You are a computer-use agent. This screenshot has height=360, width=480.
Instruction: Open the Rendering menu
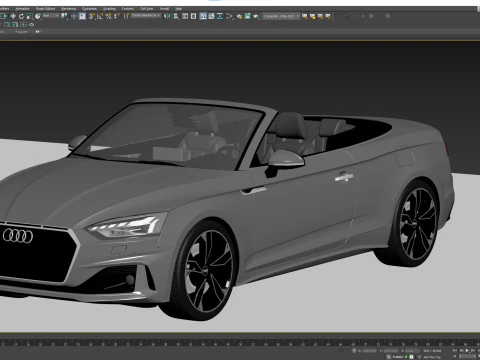click(x=69, y=8)
